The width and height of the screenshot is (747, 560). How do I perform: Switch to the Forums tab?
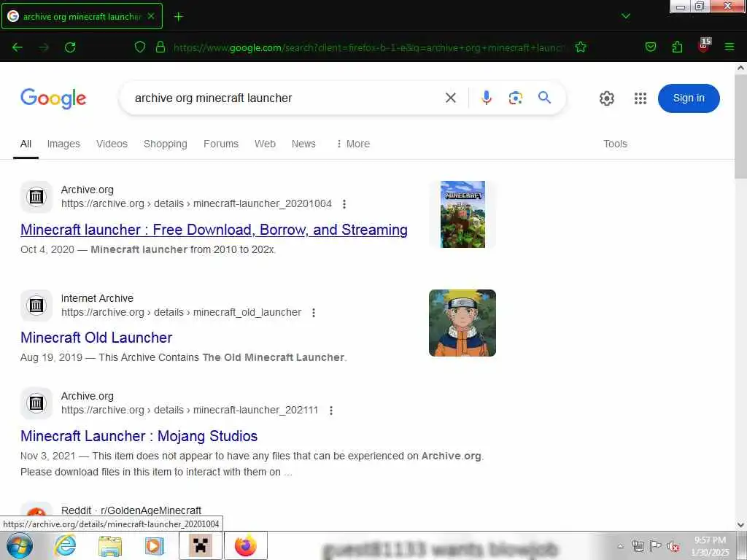pyautogui.click(x=220, y=144)
